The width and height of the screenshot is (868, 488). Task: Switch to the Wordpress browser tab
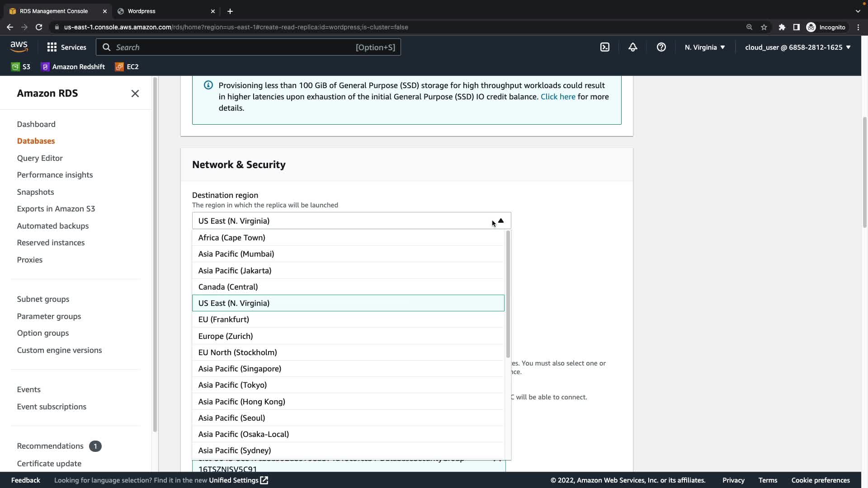[x=142, y=11]
